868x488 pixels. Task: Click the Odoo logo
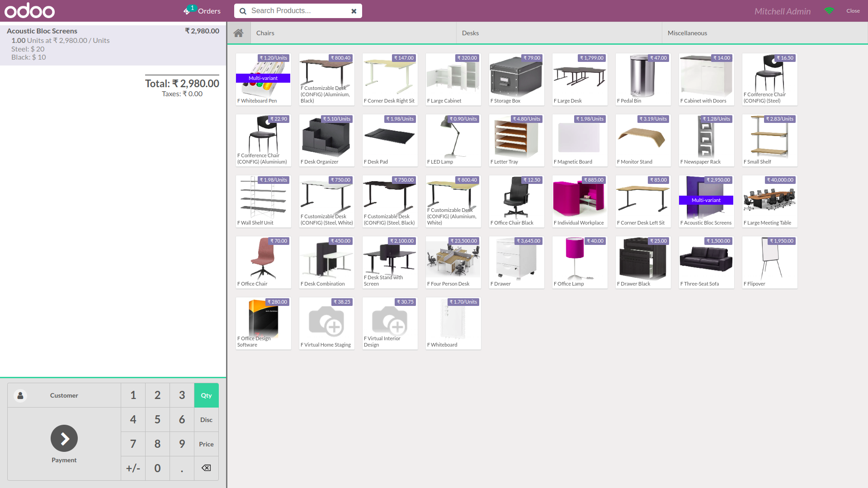[x=30, y=11]
